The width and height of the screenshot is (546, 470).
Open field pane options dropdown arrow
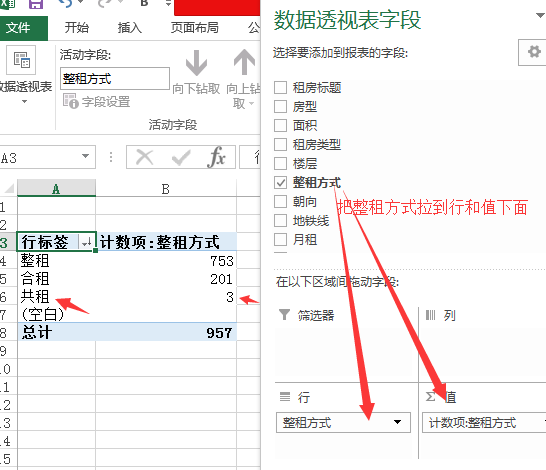pos(540,15)
